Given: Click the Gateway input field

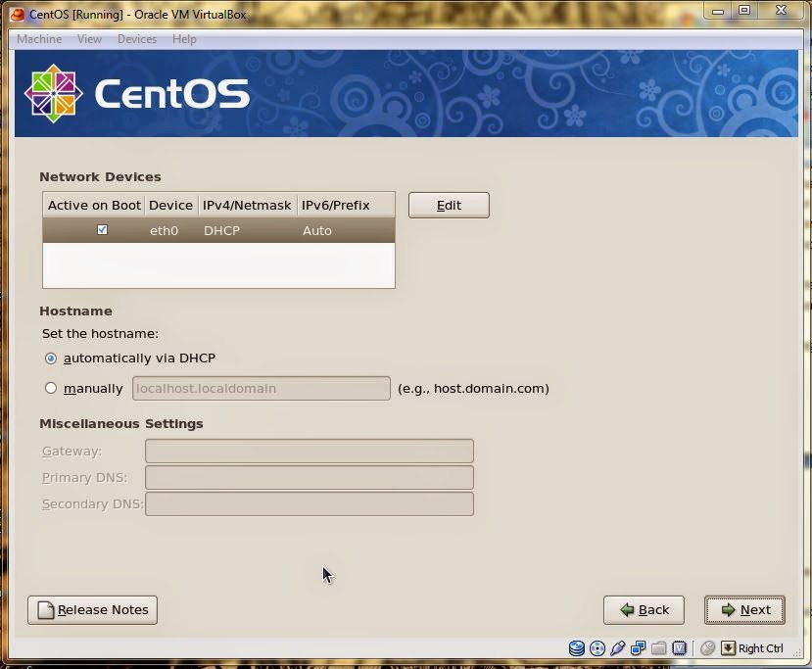Looking at the screenshot, I should [310, 451].
